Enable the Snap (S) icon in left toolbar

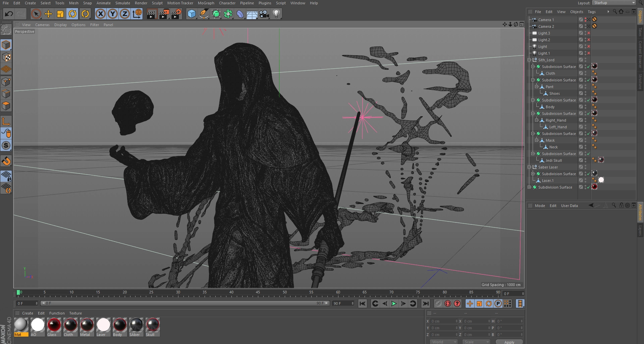click(x=6, y=145)
